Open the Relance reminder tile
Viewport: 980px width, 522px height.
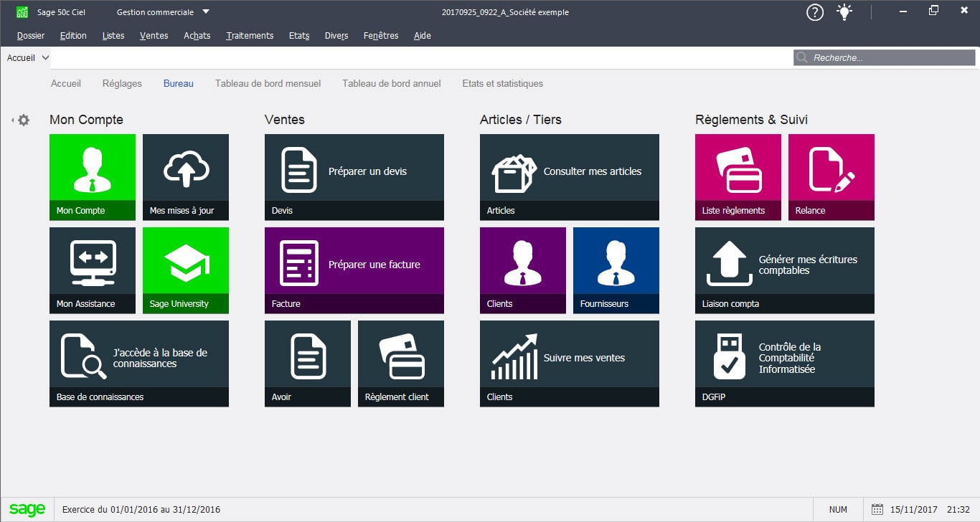tap(831, 176)
